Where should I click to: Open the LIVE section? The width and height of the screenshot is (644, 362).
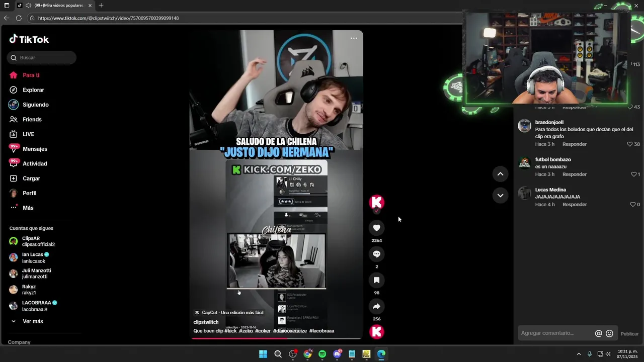(x=28, y=134)
